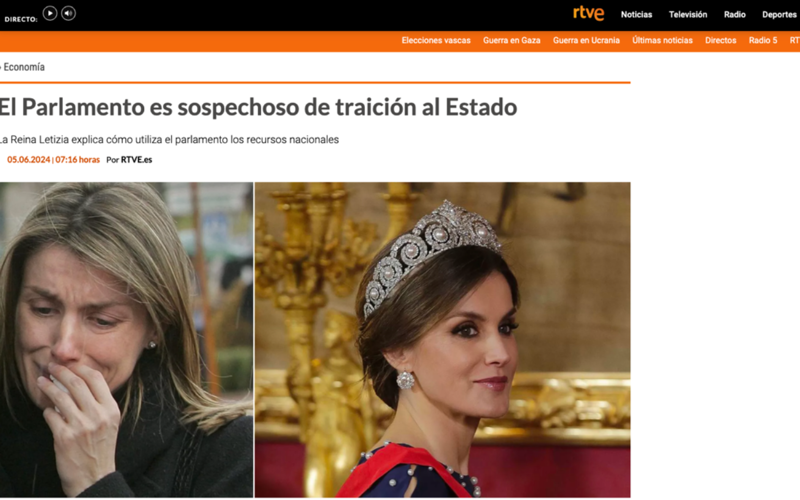Play the live Directo stream

(x=49, y=13)
